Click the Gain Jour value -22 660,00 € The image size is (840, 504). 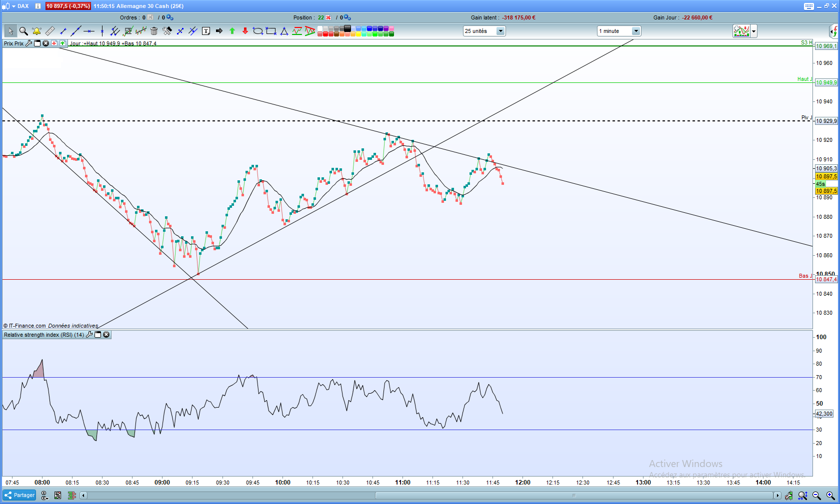pyautogui.click(x=697, y=17)
